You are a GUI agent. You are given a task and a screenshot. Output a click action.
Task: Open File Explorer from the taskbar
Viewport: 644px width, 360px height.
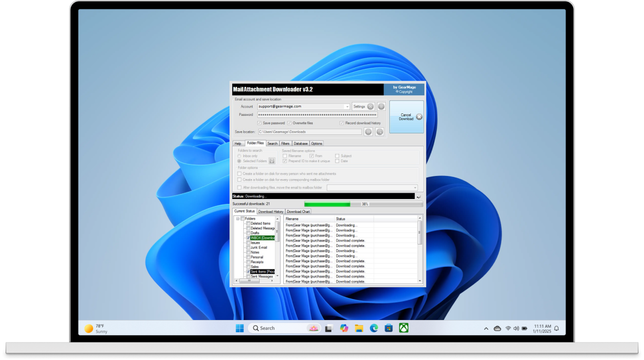(x=359, y=328)
